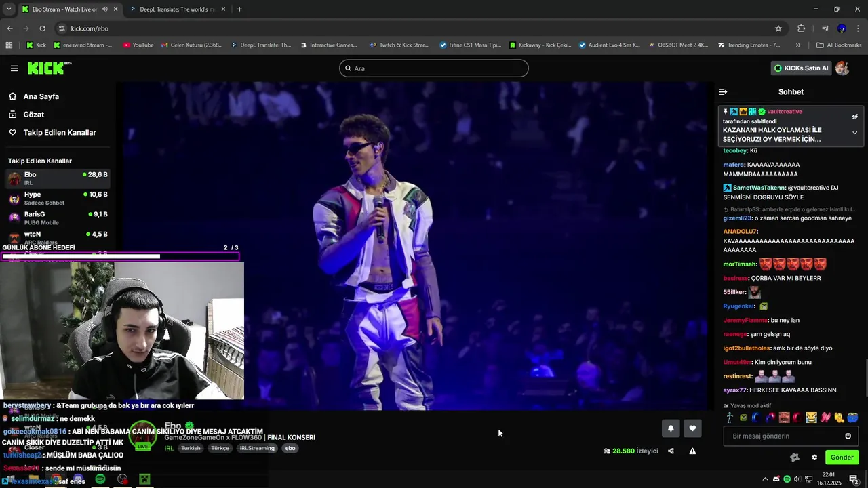Click the Gönder send button

842,457
